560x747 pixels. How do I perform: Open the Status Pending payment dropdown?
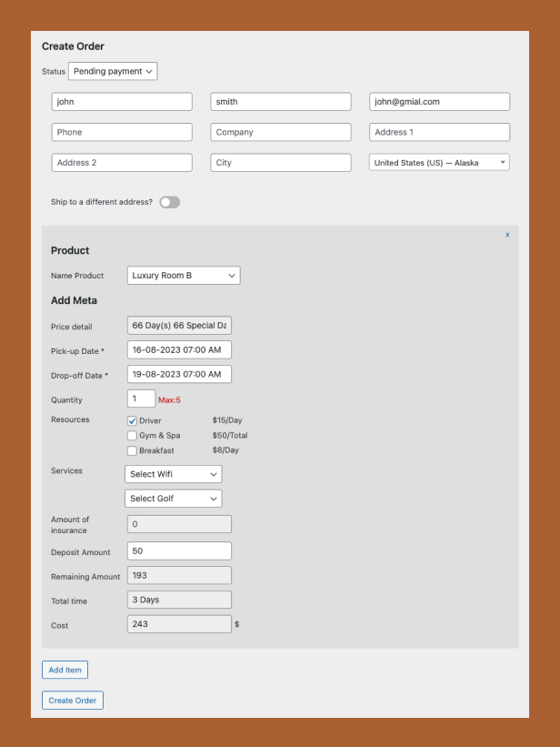pyautogui.click(x=113, y=71)
